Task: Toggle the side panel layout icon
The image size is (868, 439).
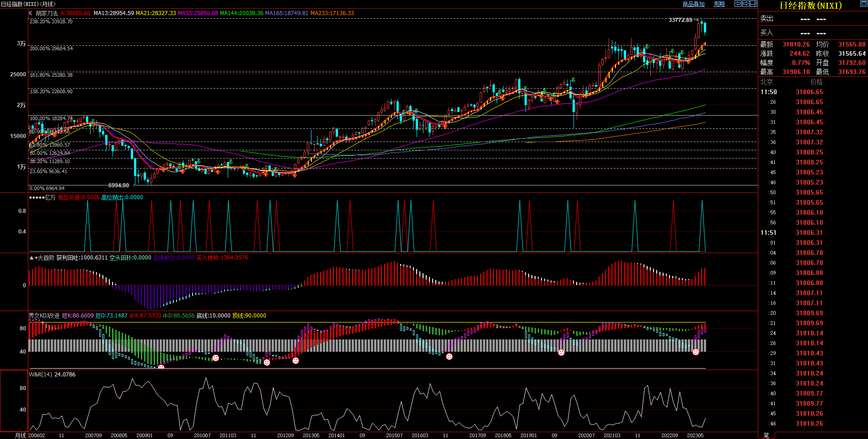Action: pyautogui.click(x=753, y=4)
